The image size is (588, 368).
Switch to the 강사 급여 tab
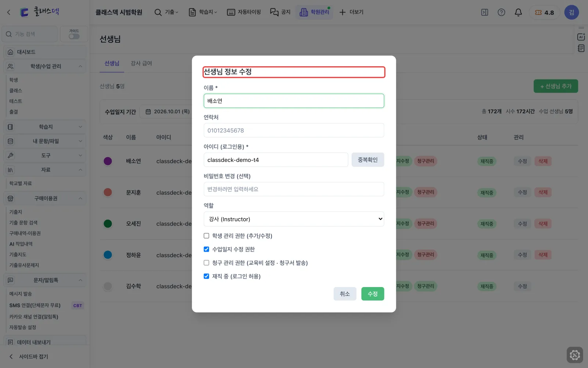click(141, 63)
